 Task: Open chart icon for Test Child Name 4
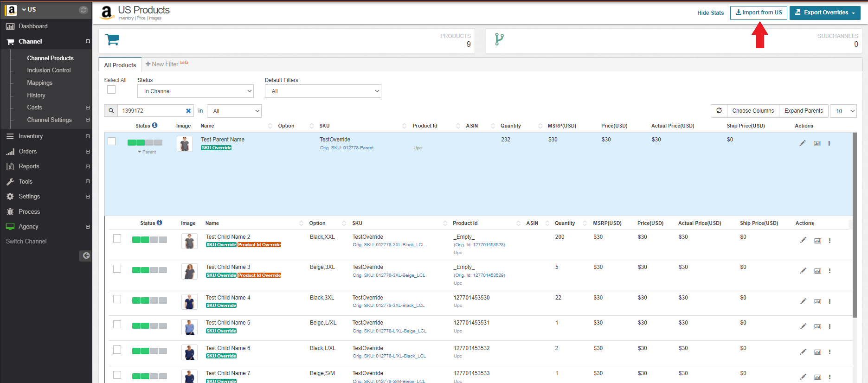point(817,301)
